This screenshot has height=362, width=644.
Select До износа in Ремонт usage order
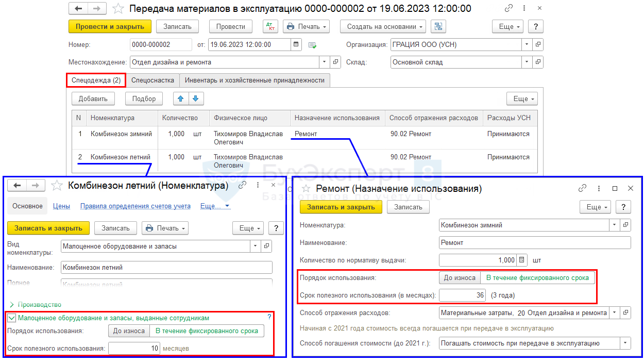(x=460, y=278)
